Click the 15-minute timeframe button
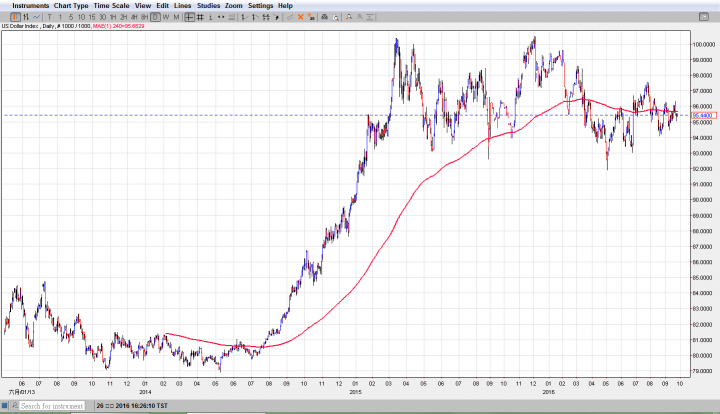The width and height of the screenshot is (720, 414). pos(90,17)
